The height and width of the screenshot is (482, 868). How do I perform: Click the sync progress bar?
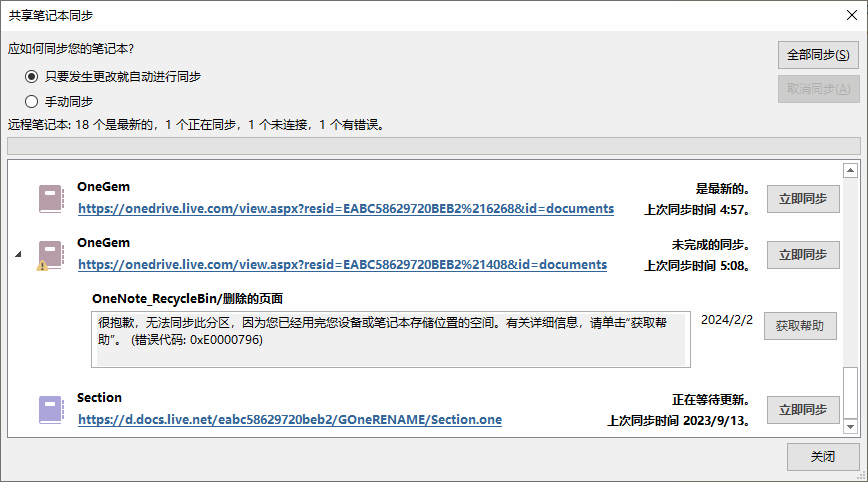coord(433,146)
